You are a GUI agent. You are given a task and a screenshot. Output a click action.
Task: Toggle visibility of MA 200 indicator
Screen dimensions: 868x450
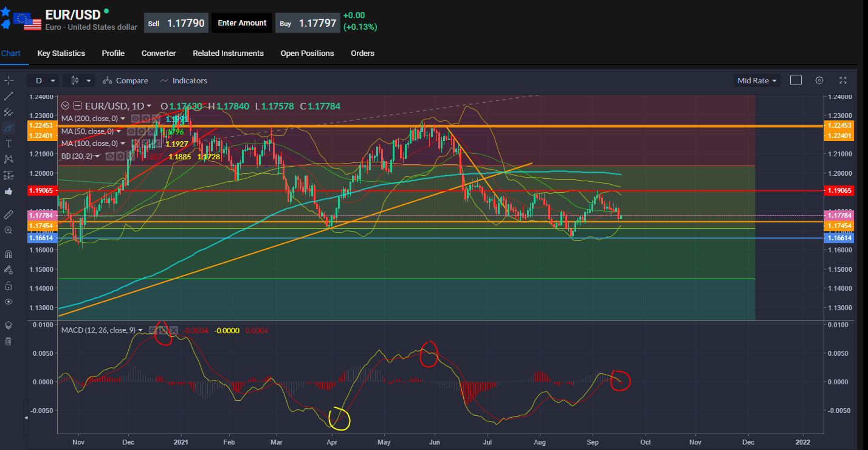[135, 119]
